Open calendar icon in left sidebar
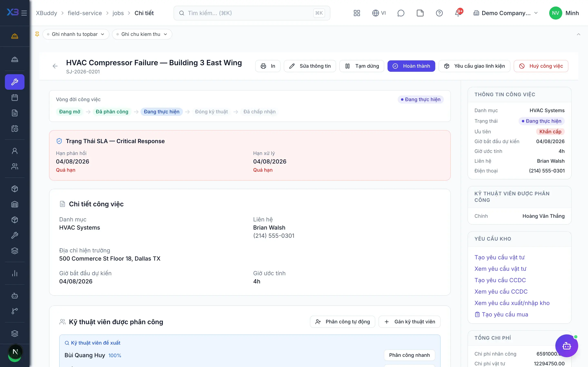 [x=14, y=98]
